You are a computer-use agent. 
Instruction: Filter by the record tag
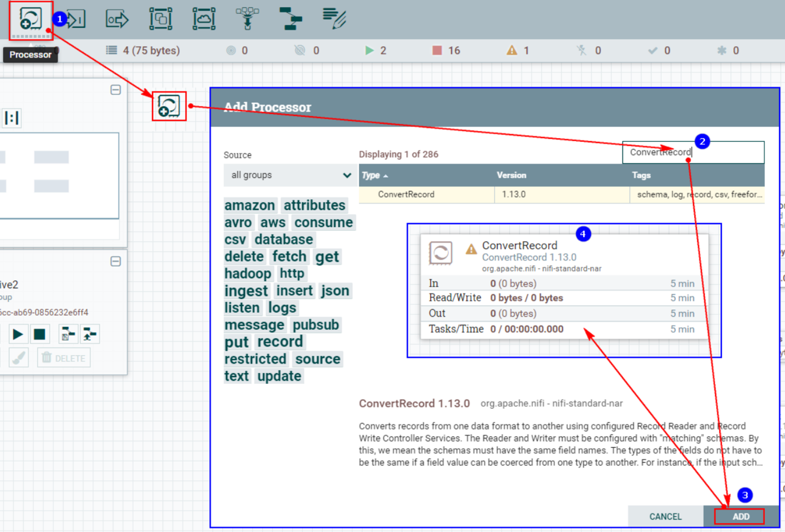point(280,342)
